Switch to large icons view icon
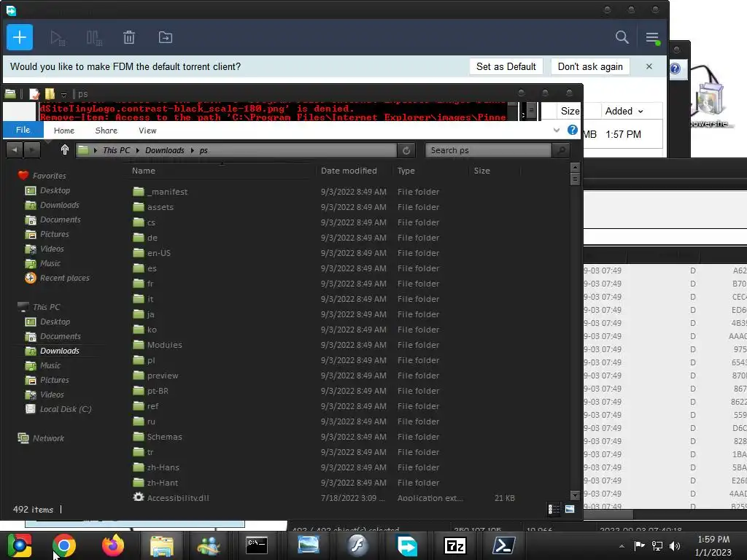This screenshot has height=560, width=747. 570,509
